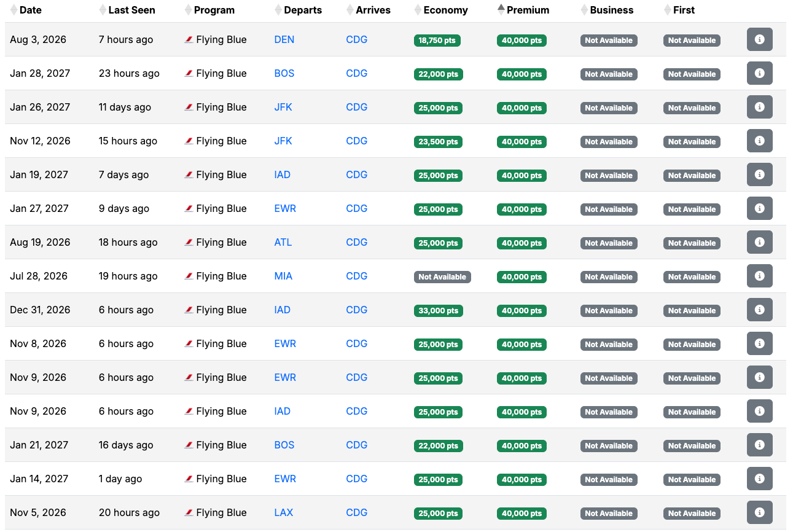Select the 33,000 pts economy fare
The image size is (793, 532).
439,311
